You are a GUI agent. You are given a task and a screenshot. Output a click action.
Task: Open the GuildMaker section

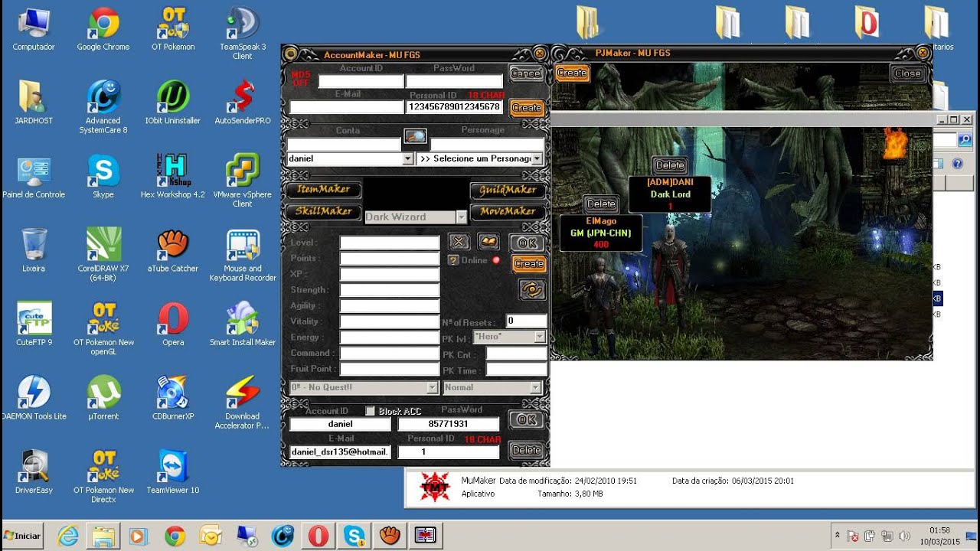pyautogui.click(x=508, y=190)
